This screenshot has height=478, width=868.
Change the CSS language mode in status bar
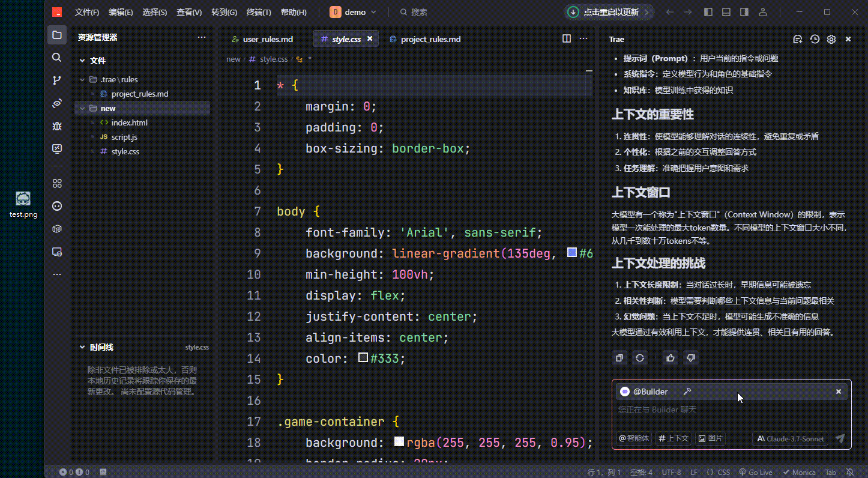(x=719, y=472)
